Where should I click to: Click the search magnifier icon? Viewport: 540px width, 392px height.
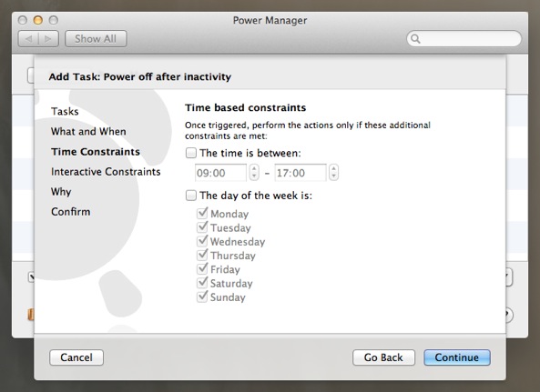(x=415, y=39)
